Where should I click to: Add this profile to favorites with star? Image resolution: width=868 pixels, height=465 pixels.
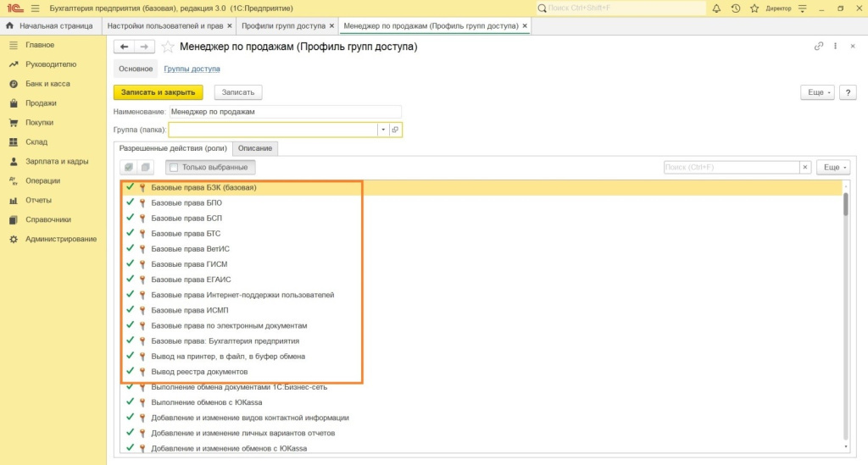[x=168, y=47]
